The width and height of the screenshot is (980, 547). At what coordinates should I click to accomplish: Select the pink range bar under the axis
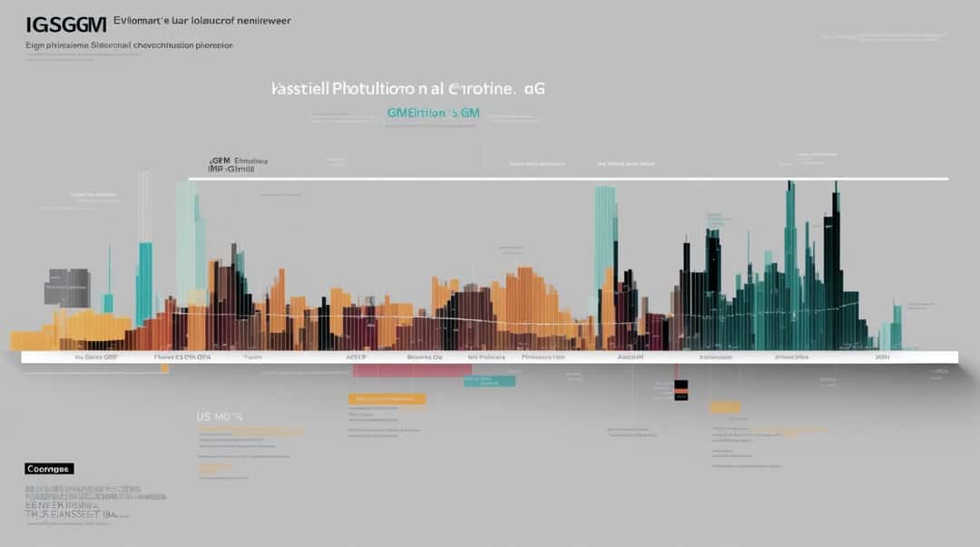412,371
